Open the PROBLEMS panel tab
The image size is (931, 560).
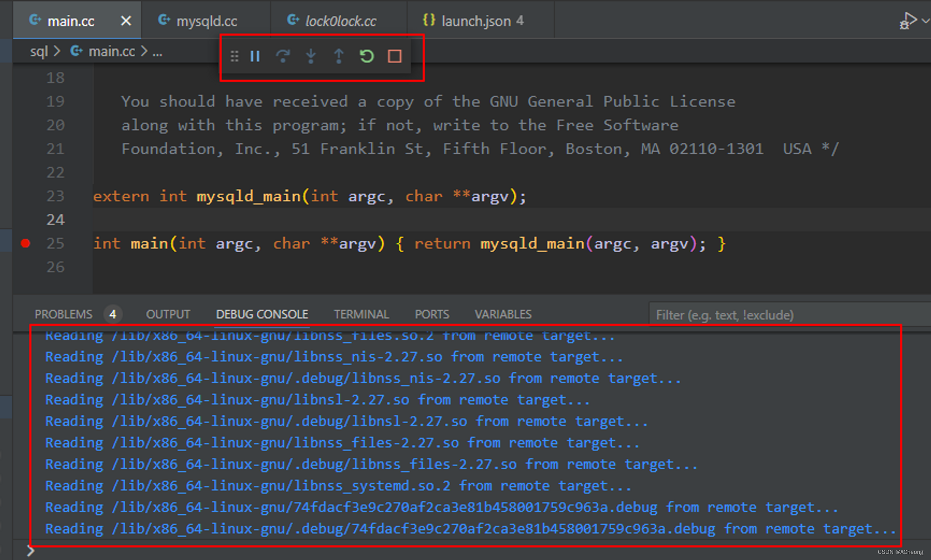tap(63, 314)
